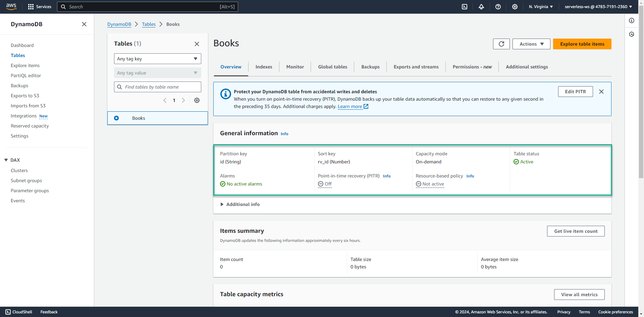Click the Feedback footer link
The width and height of the screenshot is (644, 317).
[49, 312]
